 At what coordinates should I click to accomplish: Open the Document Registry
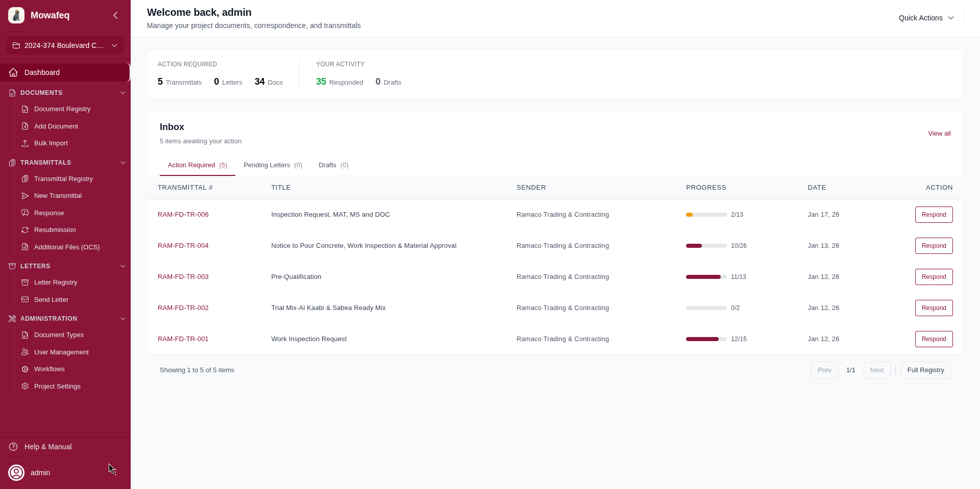click(62, 109)
